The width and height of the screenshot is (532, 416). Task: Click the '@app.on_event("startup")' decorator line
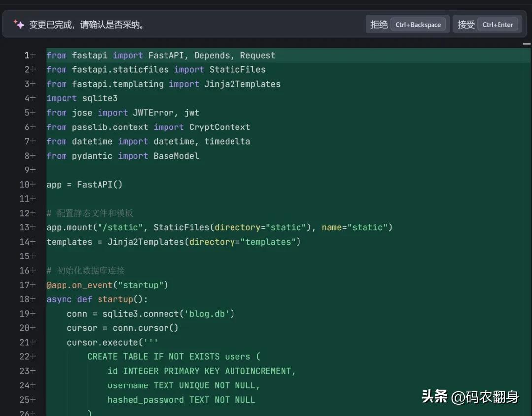(x=107, y=285)
